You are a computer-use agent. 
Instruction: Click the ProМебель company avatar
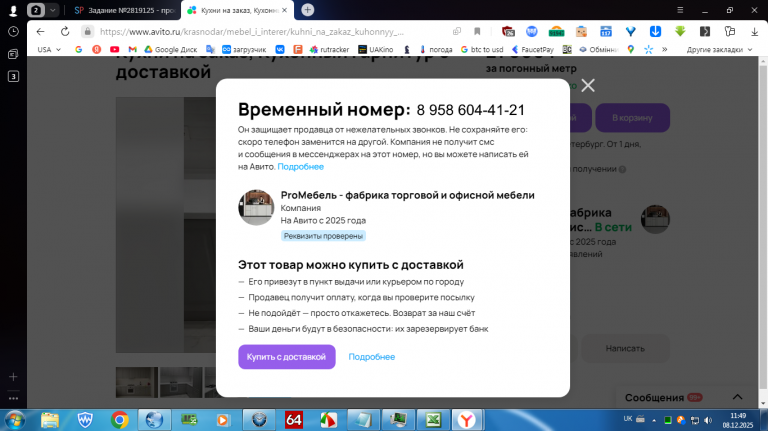(x=256, y=208)
